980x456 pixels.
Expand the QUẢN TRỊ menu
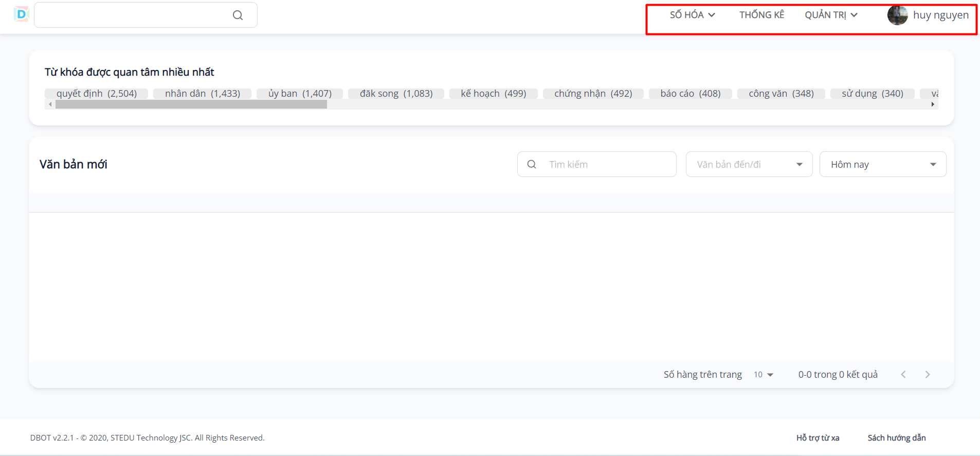click(x=830, y=15)
